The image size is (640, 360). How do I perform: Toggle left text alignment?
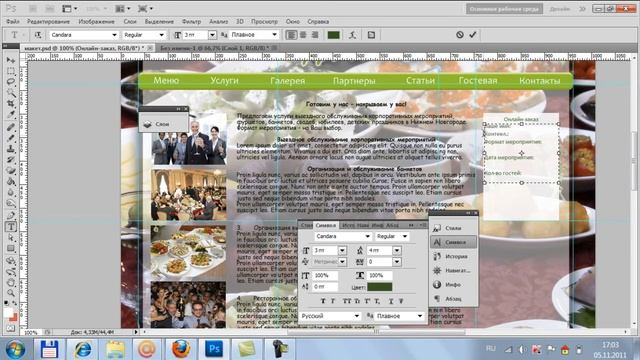tap(291, 35)
